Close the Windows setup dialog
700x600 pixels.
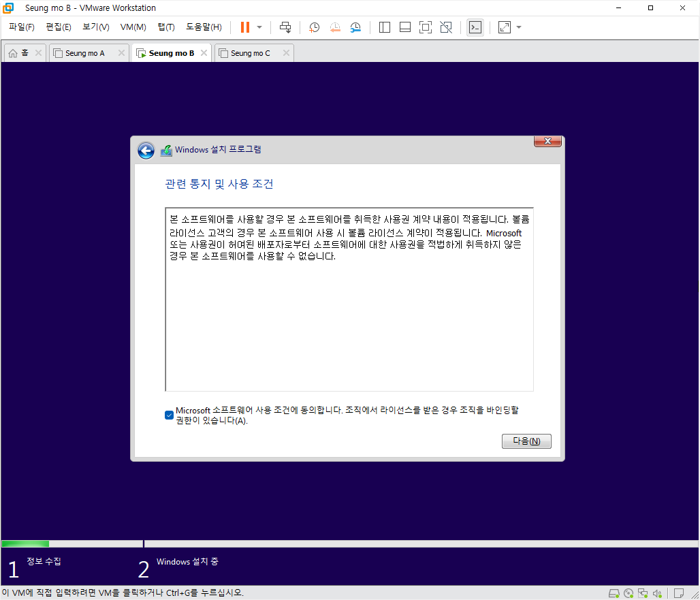coord(547,141)
